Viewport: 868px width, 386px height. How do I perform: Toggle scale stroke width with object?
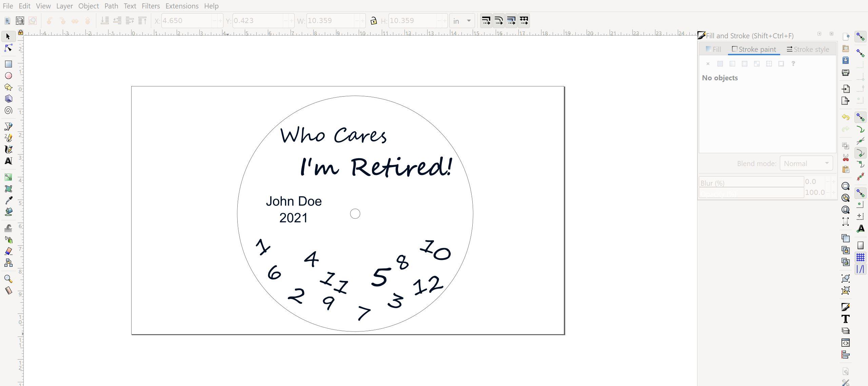pos(486,21)
